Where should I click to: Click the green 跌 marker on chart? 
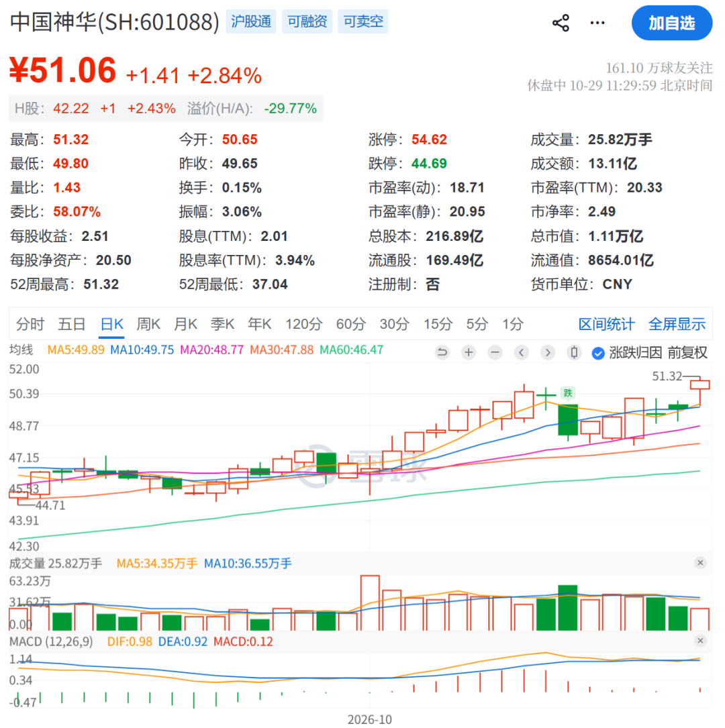coord(567,393)
